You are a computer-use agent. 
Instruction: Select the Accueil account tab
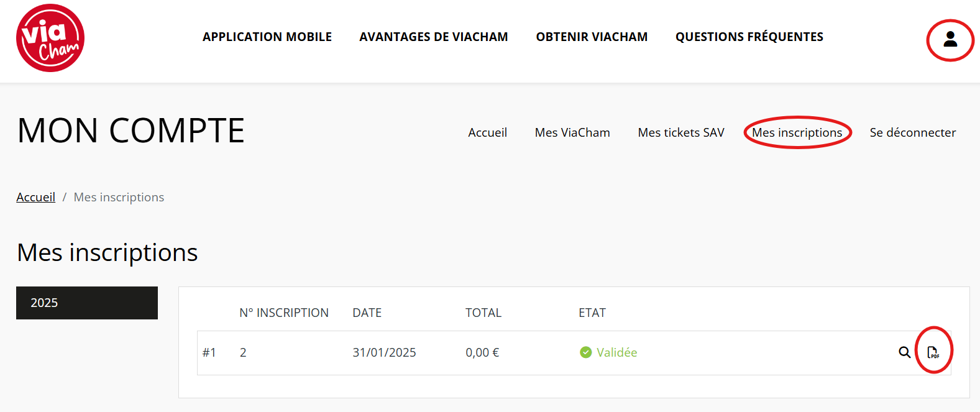[x=488, y=132]
